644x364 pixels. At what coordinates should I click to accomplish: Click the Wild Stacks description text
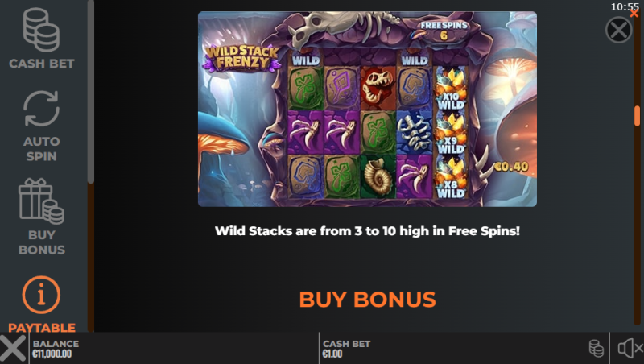(367, 231)
